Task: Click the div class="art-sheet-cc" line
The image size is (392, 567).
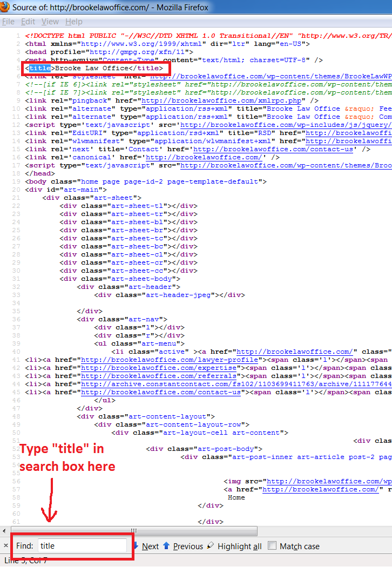Action: click(x=129, y=271)
